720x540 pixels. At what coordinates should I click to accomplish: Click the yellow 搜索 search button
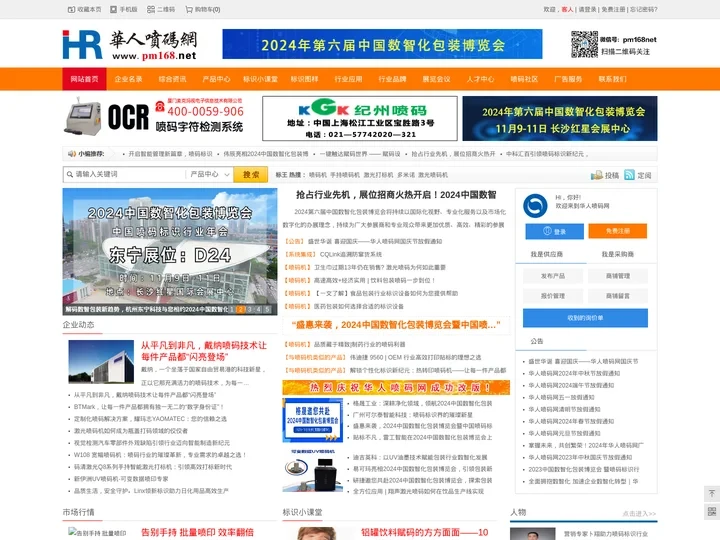[x=251, y=174]
